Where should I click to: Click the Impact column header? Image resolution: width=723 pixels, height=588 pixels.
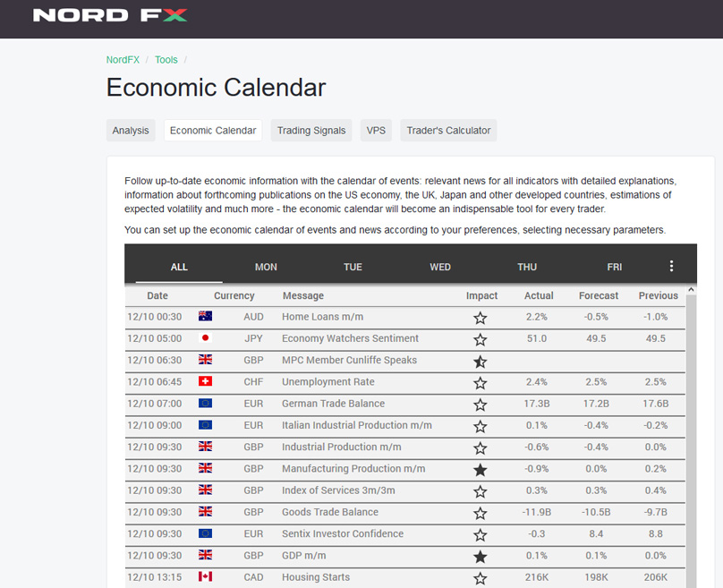tap(481, 295)
